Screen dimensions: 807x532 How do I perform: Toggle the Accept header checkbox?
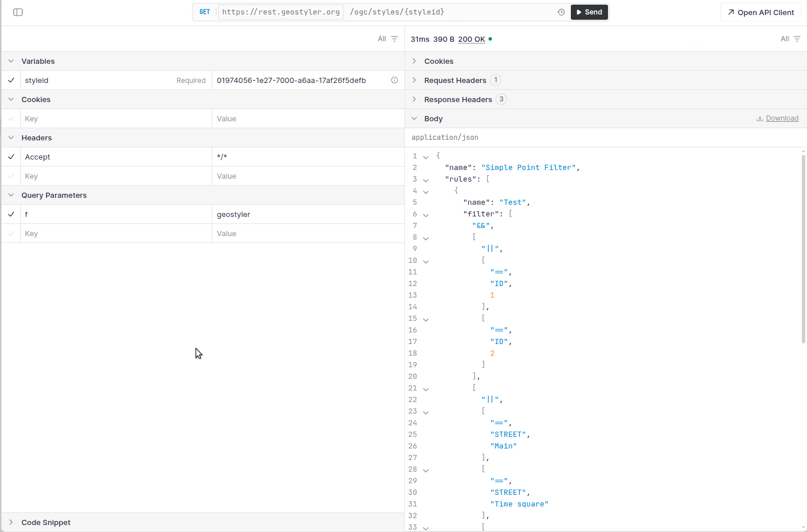click(x=11, y=157)
